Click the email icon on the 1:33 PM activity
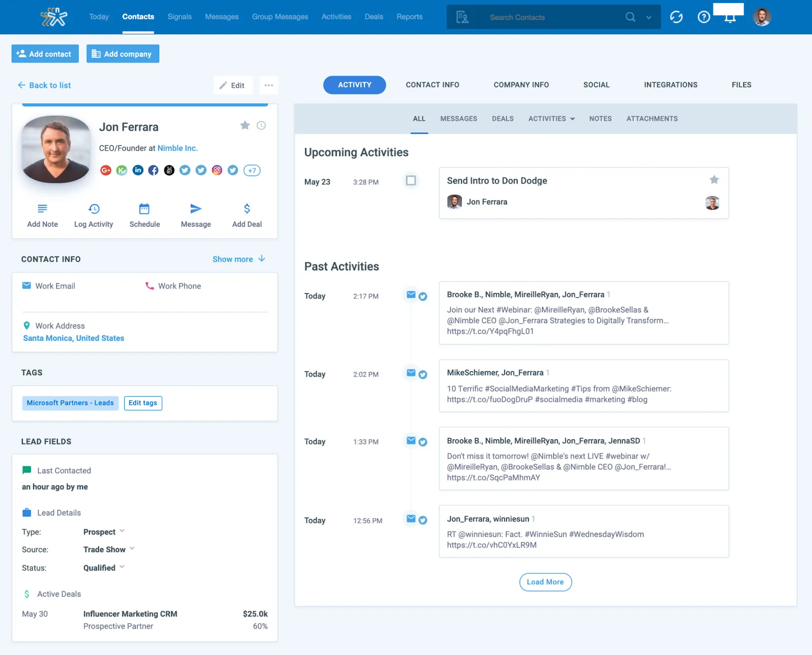Viewport: 812px width, 655px height. [411, 440]
